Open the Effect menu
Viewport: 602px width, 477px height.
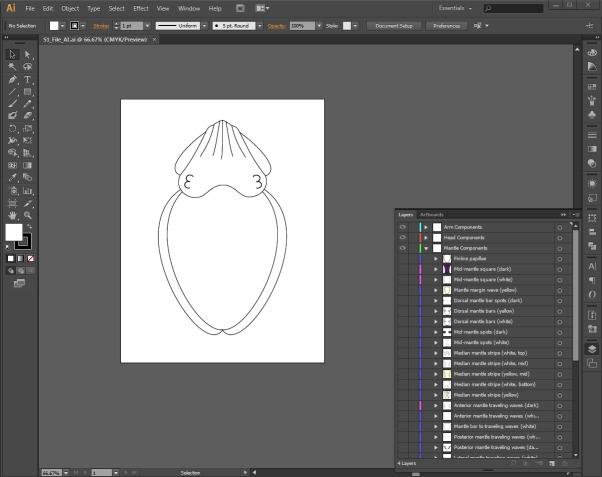pos(141,8)
